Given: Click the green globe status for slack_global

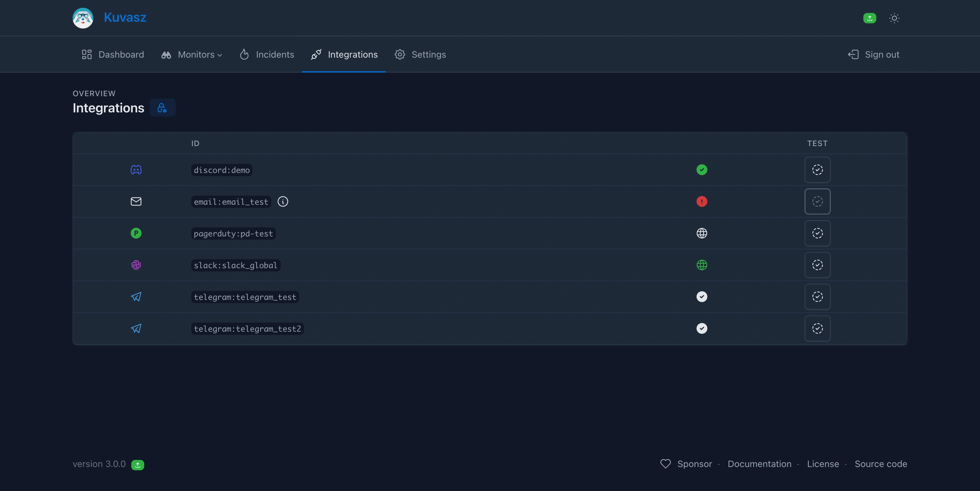Looking at the screenshot, I should click(702, 265).
